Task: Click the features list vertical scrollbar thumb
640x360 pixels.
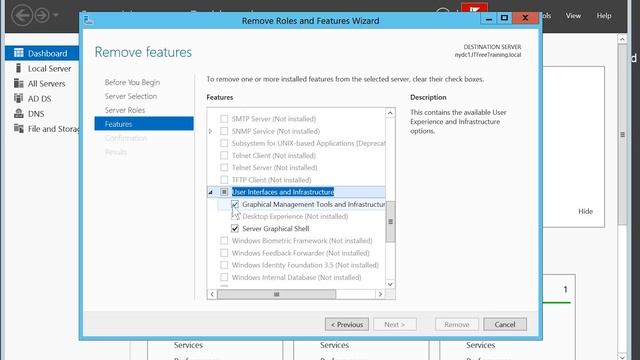Action: (x=390, y=222)
